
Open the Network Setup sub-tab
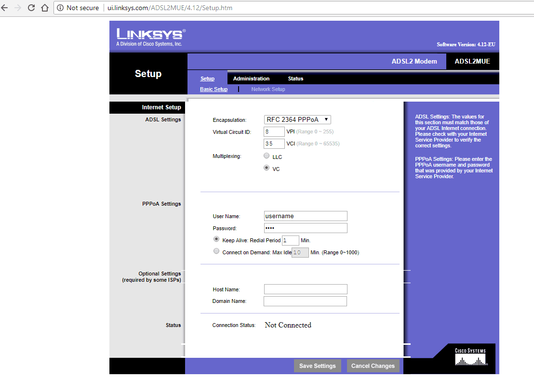point(268,89)
